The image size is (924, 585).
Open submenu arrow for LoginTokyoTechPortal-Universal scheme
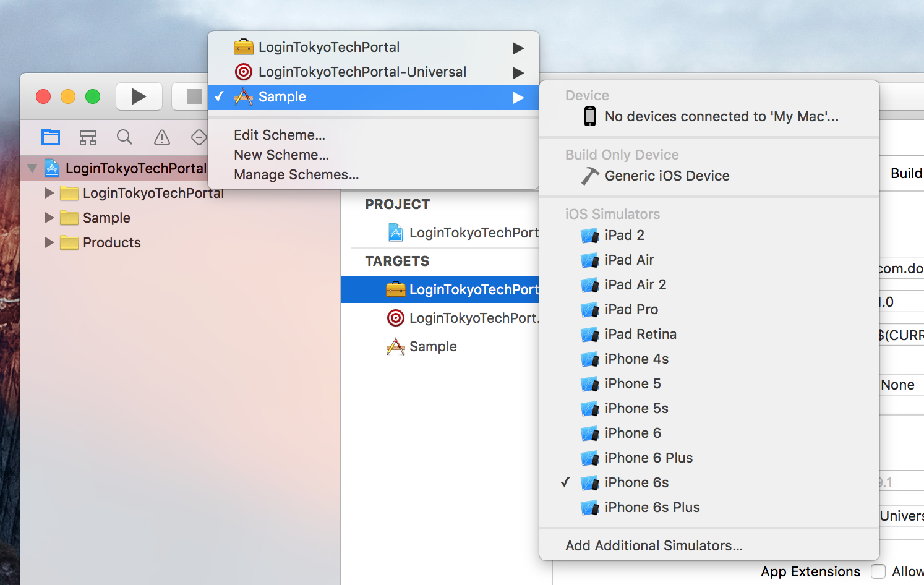pyautogui.click(x=518, y=73)
